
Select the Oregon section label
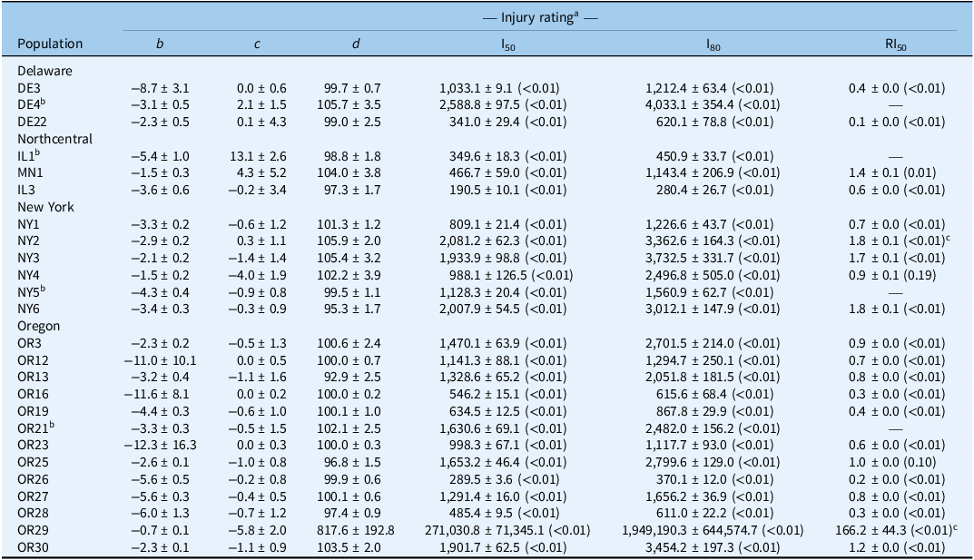pyautogui.click(x=40, y=327)
